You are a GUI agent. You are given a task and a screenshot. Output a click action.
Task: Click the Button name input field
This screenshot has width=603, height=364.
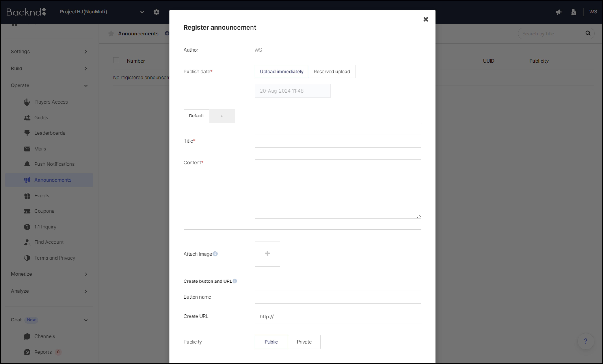[x=338, y=297]
